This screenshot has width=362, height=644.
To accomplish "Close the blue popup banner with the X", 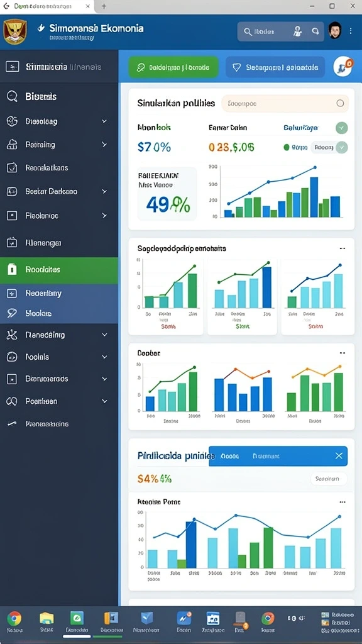I will point(339,456).
